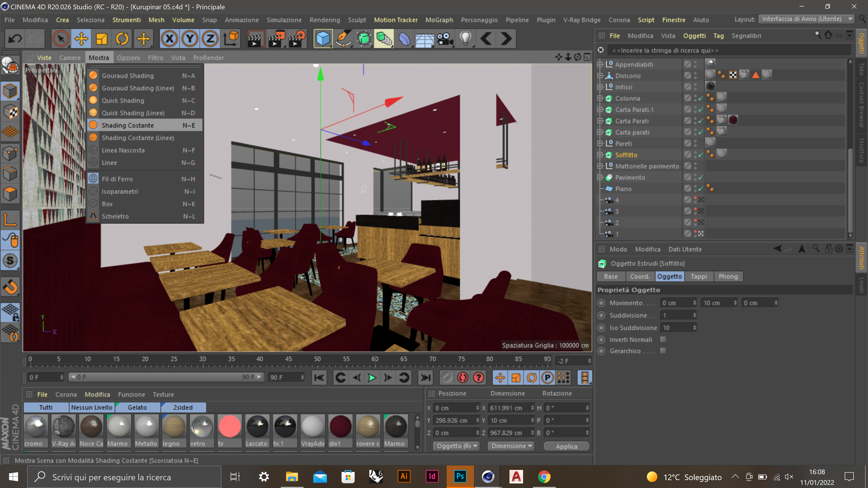Choose Fil di Ferro display mode

tap(117, 179)
